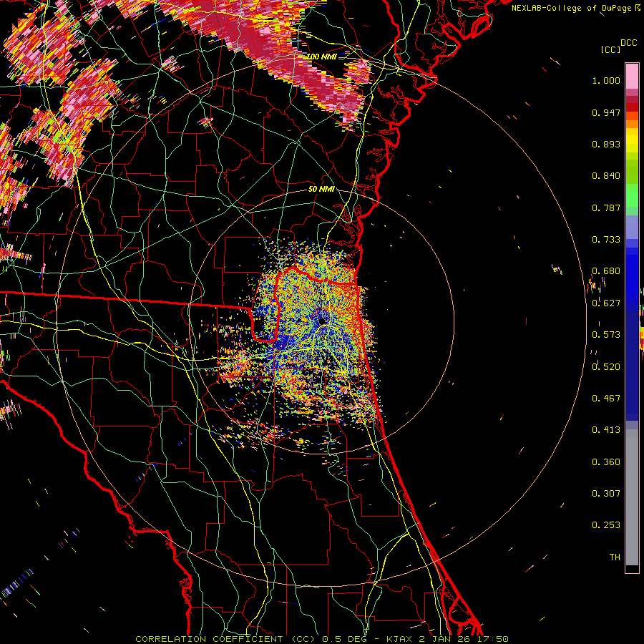The image size is (644, 644).
Task: Click the 0.467 color scale value
Action: (606, 399)
